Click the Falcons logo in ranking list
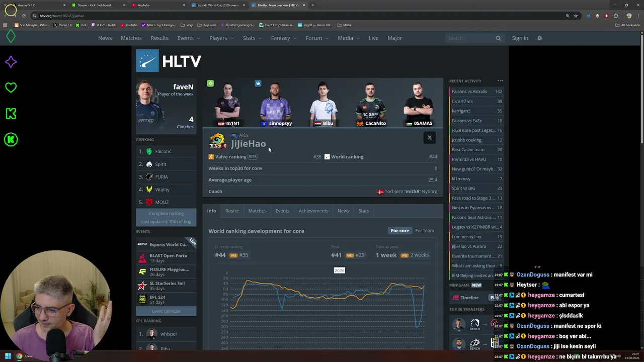 [x=149, y=151]
